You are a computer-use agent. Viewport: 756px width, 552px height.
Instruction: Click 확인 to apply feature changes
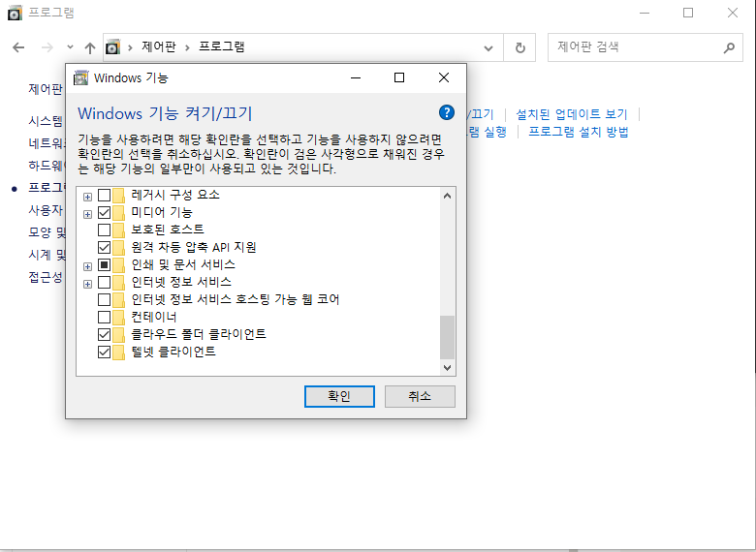[339, 396]
